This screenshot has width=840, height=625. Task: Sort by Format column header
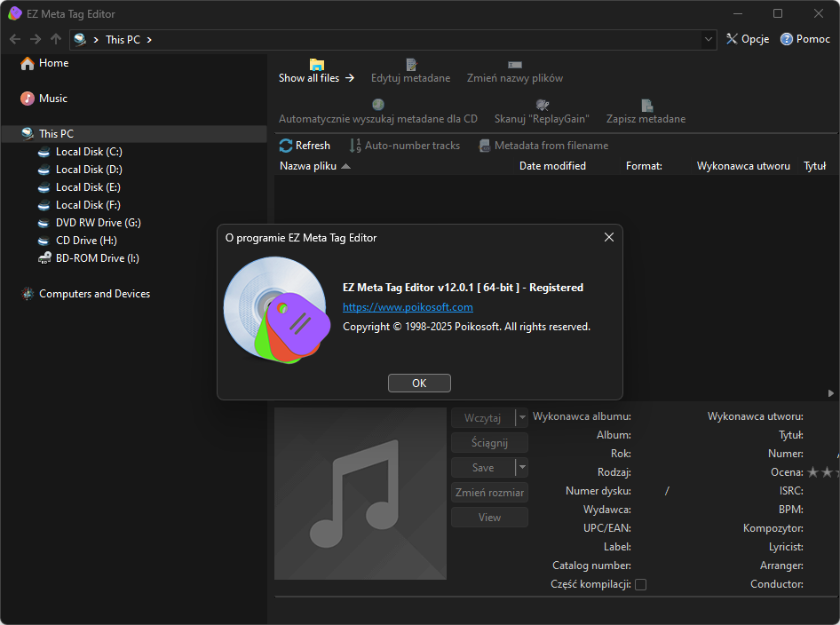coord(644,166)
